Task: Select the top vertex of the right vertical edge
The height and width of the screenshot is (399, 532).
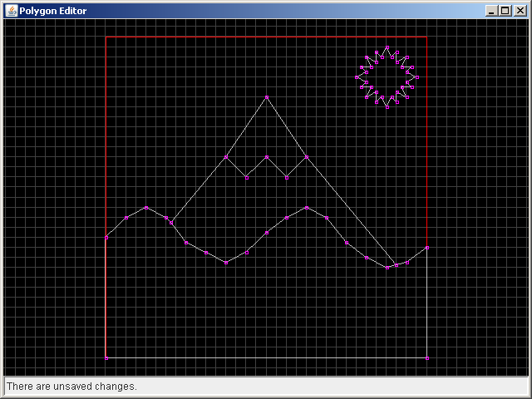Action: click(426, 248)
